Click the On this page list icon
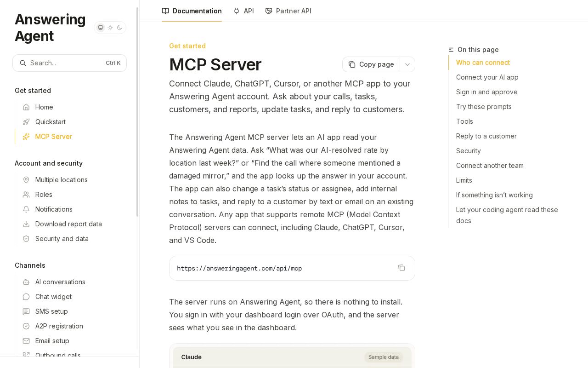 tap(451, 50)
